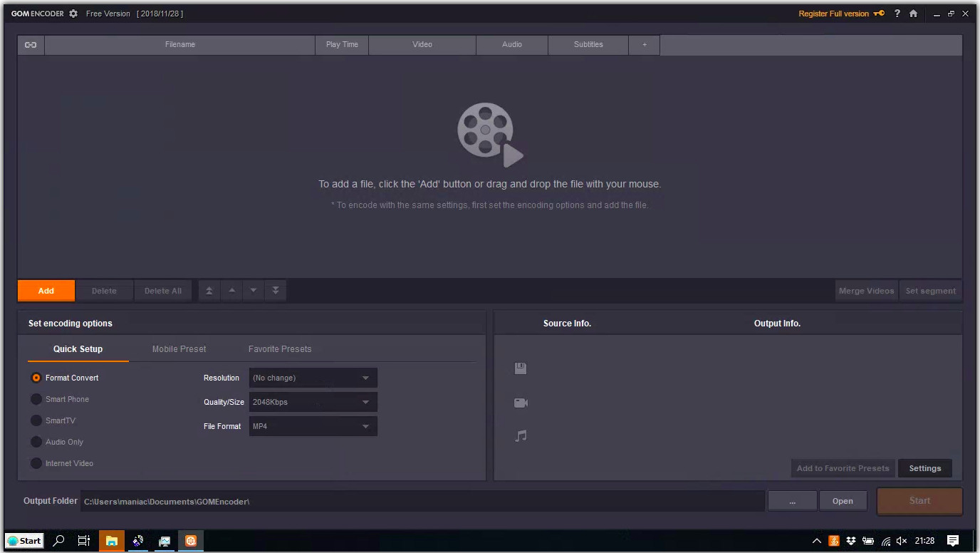Open the notification center icon
980x553 pixels.
coord(953,541)
